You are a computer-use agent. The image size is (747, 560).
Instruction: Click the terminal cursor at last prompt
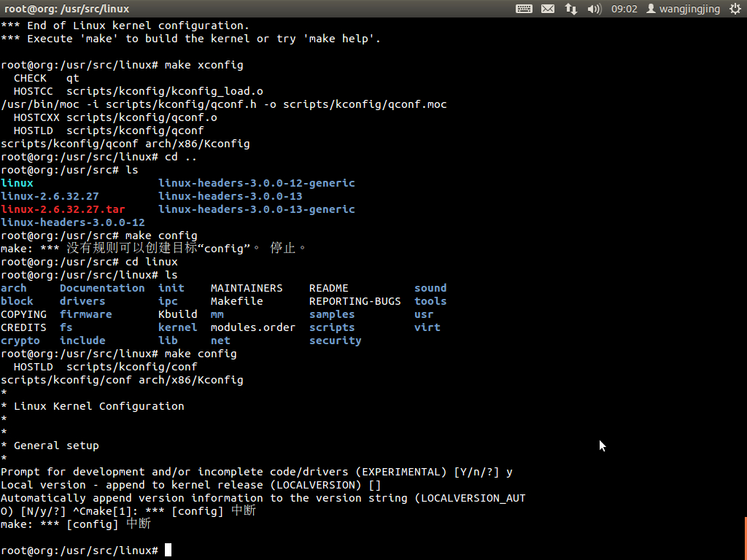click(168, 550)
